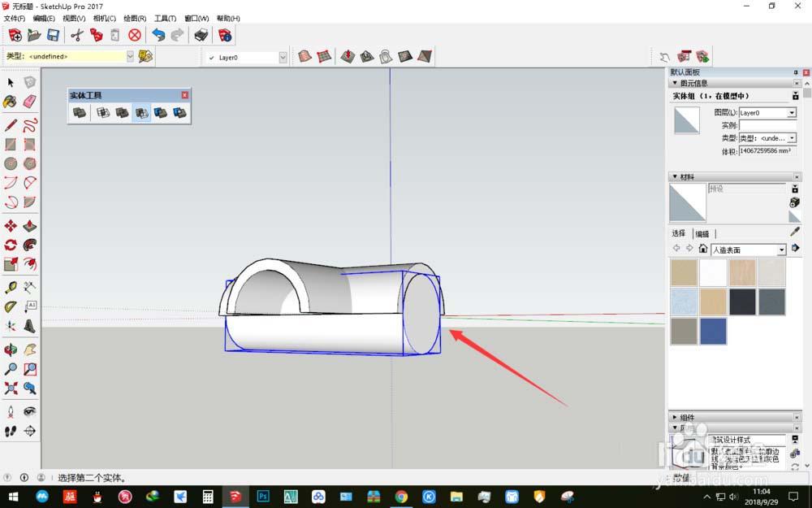This screenshot has width=812, height=508.
Task: Open the material library dropdown 人造表面
Action: 782,250
